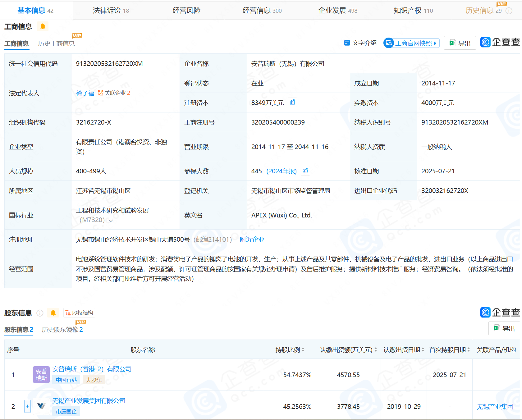The image size is (522, 420).
Task: Click subscribed amount 3778.45
Action: (348, 407)
